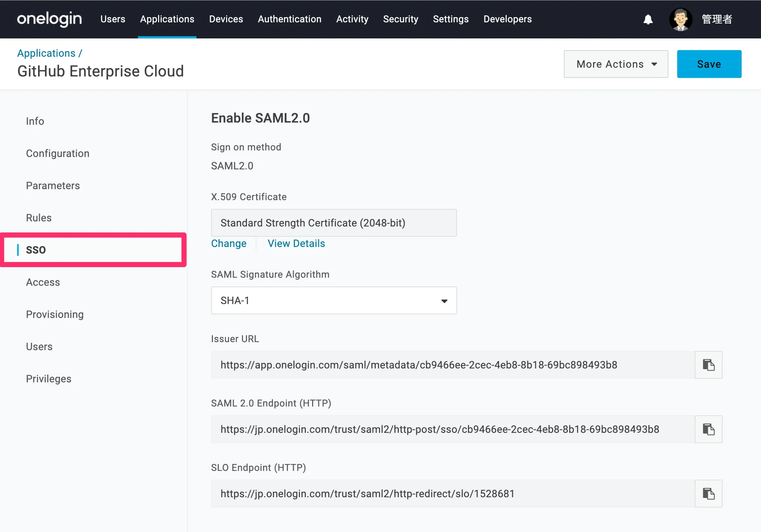The image size is (761, 532).
Task: Open the Applications top menu
Action: pyautogui.click(x=167, y=19)
